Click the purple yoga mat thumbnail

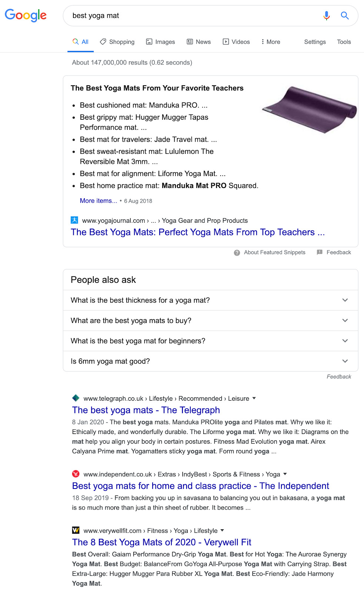tap(310, 109)
